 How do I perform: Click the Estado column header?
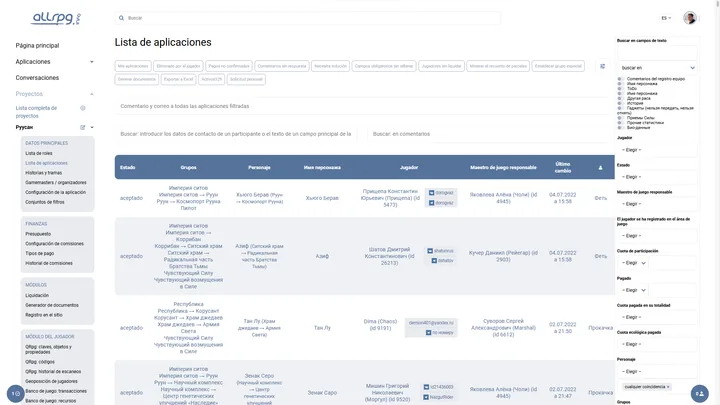[x=128, y=168]
